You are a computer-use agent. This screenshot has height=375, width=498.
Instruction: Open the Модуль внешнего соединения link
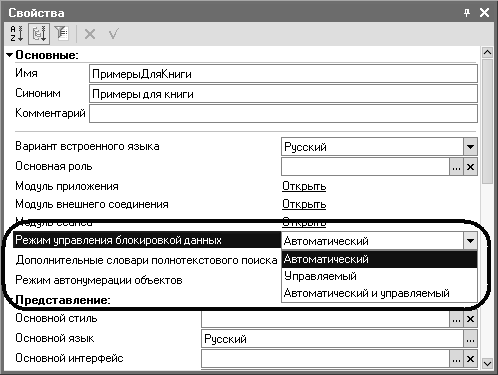click(x=304, y=204)
